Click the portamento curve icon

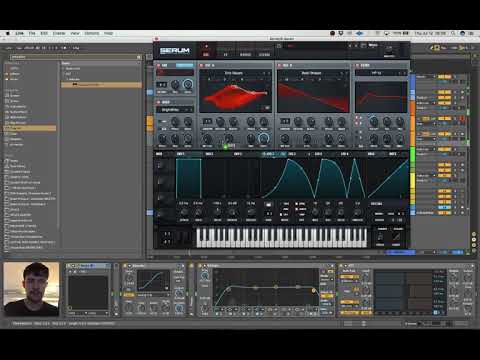pos(396,237)
